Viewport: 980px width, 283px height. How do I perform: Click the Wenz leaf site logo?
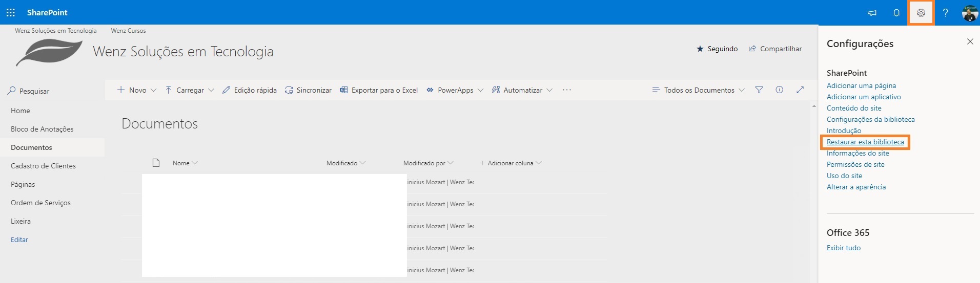[49, 52]
